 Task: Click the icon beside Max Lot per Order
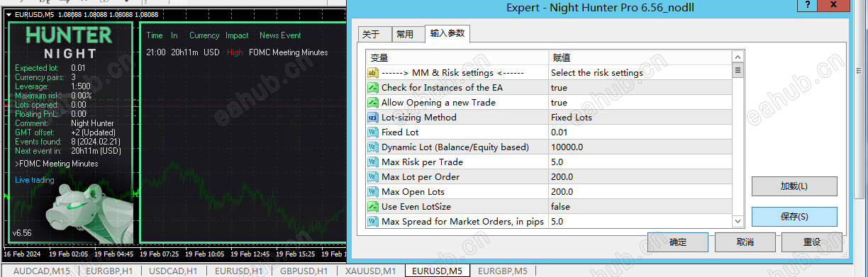373,177
